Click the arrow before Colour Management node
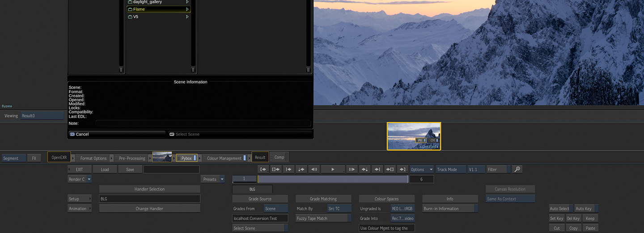This screenshot has width=644, height=233. (200, 158)
